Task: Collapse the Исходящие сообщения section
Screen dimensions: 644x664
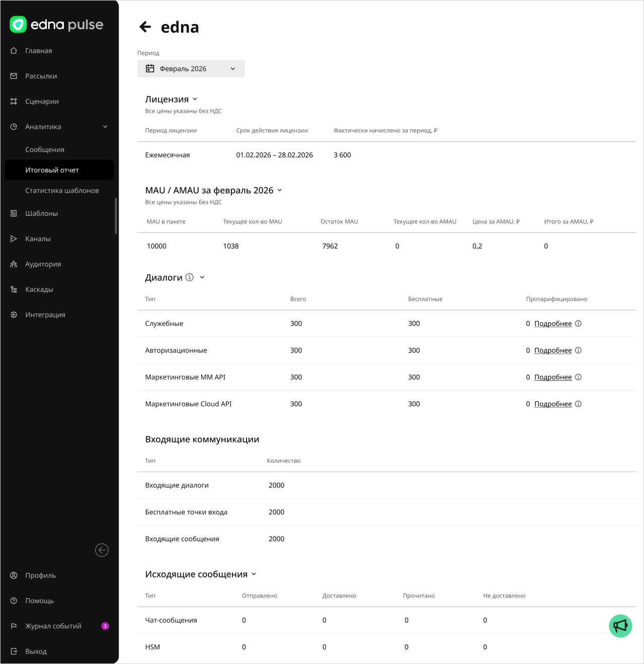Action: 254,574
